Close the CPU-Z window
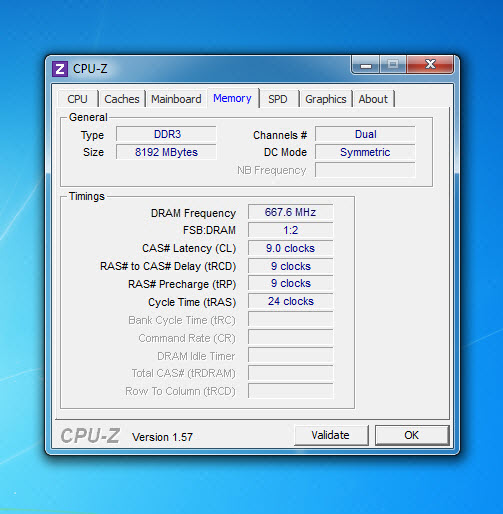Image resolution: width=503 pixels, height=514 pixels. 430,64
